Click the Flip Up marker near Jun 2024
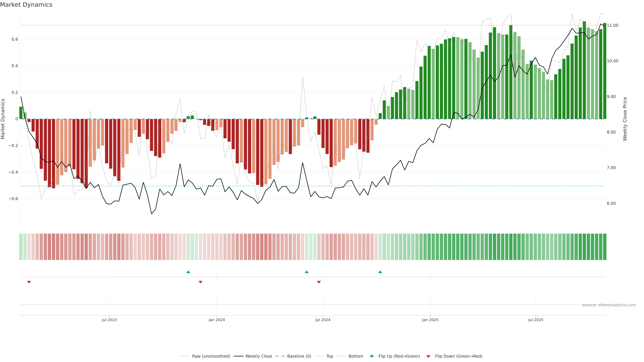 point(307,272)
